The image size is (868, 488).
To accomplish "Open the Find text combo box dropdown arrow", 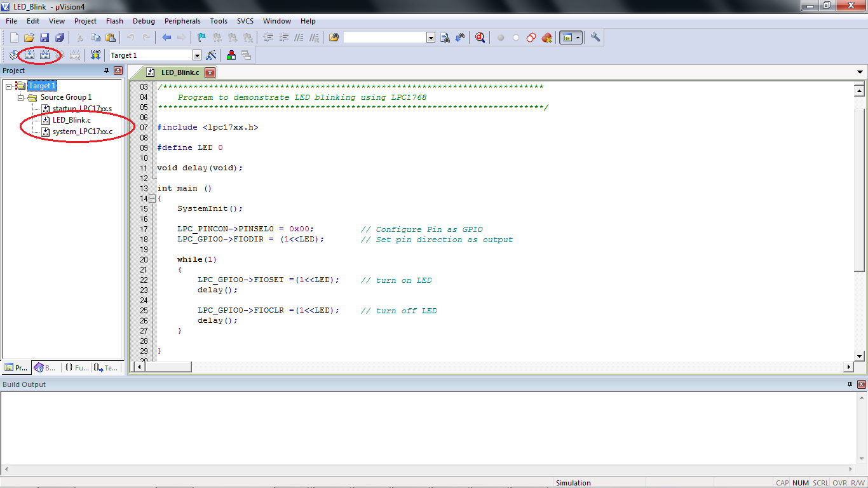I will click(x=431, y=37).
